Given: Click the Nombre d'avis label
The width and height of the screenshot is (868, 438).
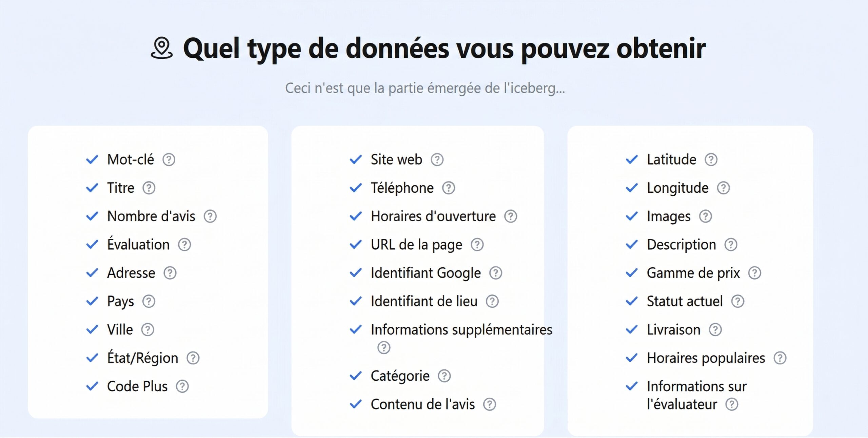Looking at the screenshot, I should coord(151,216).
